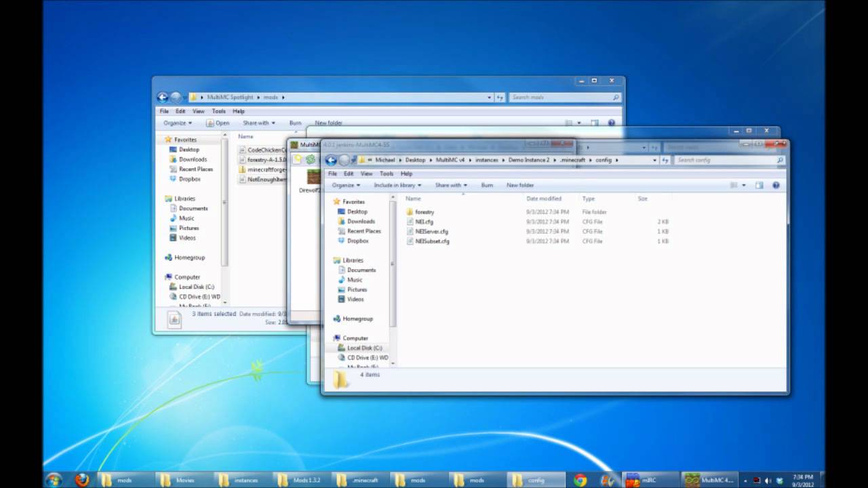This screenshot has width=868, height=488.
Task: Select the NotEnoughItems file in mods window
Action: point(262,180)
